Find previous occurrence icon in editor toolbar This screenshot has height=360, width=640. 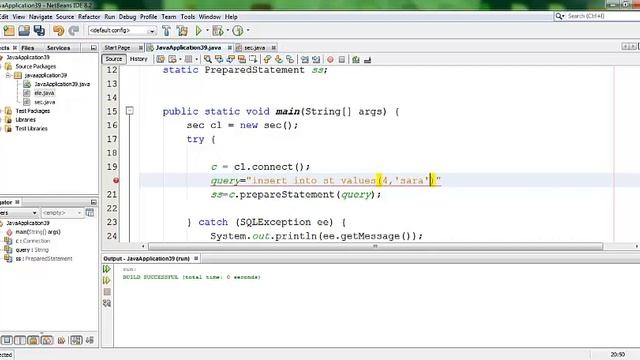pyautogui.click(x=219, y=60)
